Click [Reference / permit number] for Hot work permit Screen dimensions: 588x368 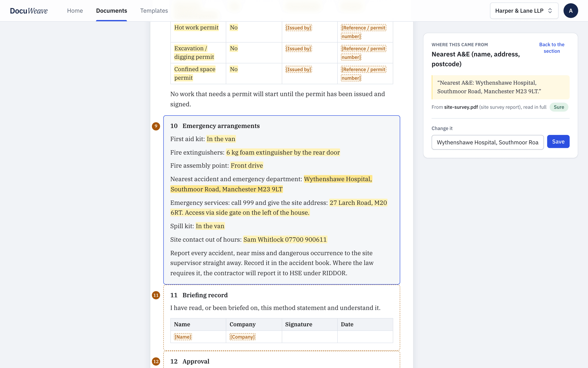point(364,32)
